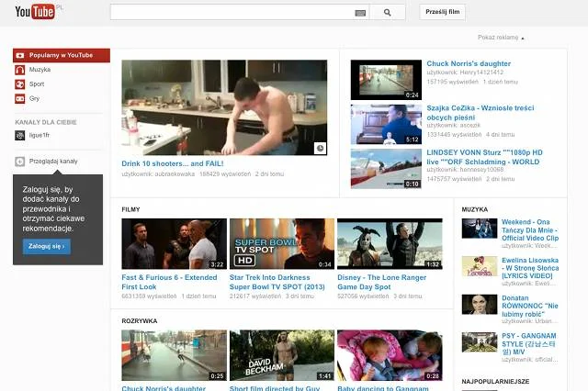Open the Lone Ranger 1:32 thumbnail
Screen dimensions: 588x391
click(x=390, y=244)
